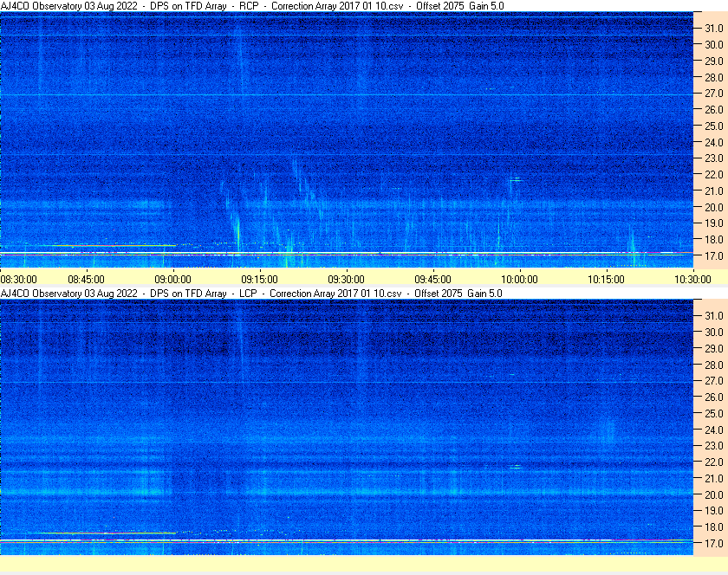Click the 18.0 frequency label on LCP plot

coord(714,527)
